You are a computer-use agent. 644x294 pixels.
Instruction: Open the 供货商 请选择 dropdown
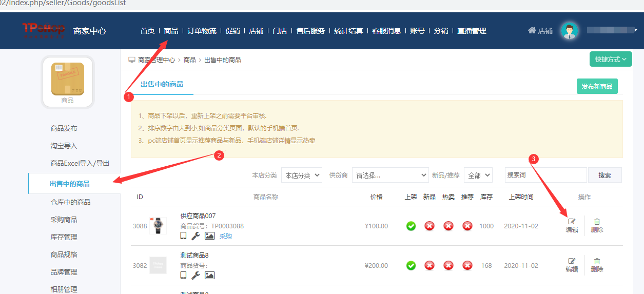tap(390, 175)
